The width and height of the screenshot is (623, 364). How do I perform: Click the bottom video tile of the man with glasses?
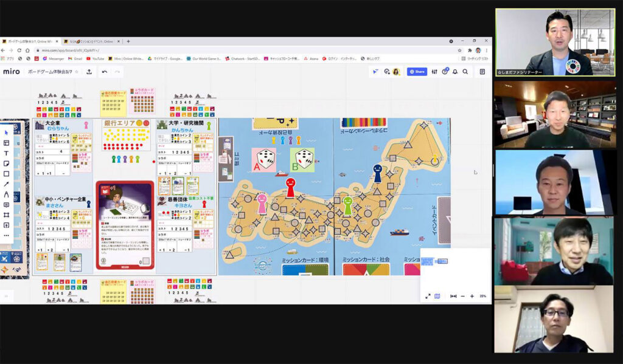click(554, 319)
